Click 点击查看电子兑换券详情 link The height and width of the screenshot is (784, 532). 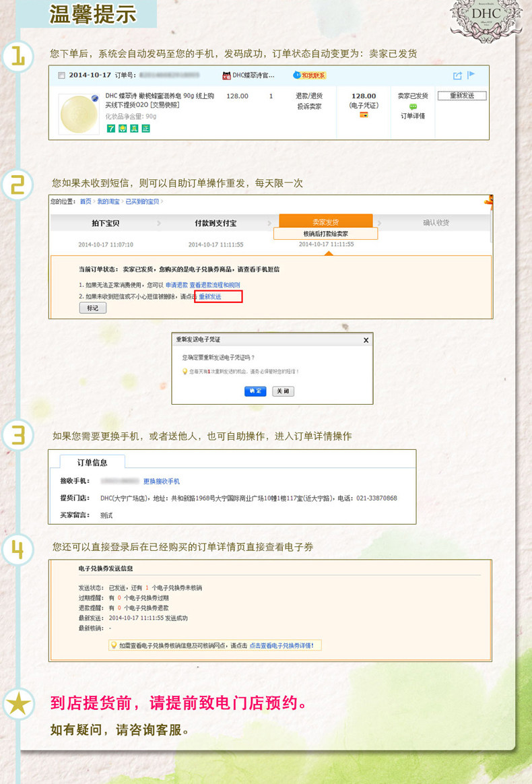(281, 645)
